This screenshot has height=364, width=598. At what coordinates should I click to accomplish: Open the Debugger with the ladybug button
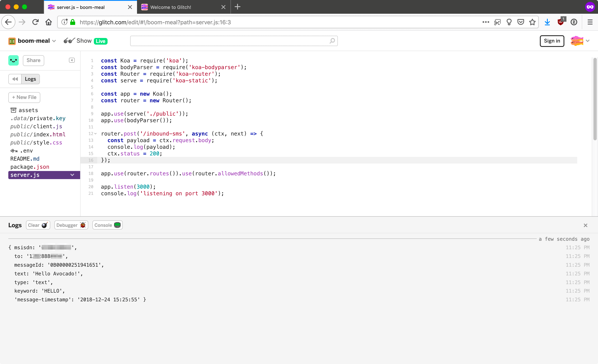pyautogui.click(x=71, y=225)
